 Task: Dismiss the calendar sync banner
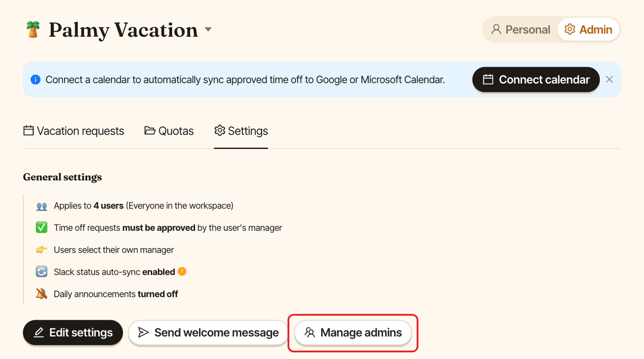(x=609, y=80)
